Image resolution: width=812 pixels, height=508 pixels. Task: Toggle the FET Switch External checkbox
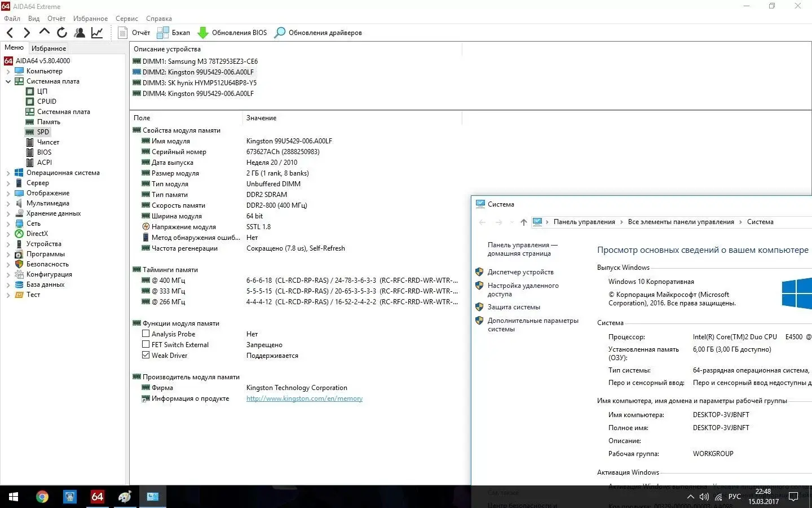(x=145, y=344)
